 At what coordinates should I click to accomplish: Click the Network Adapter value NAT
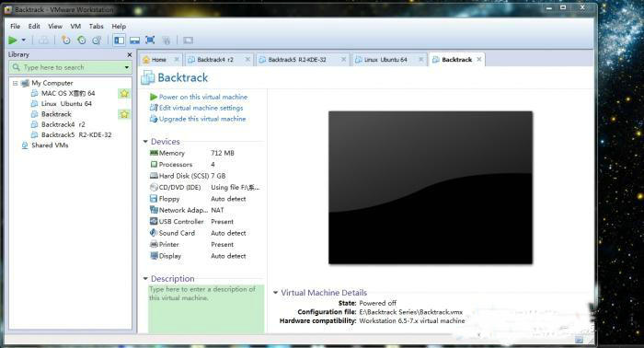pyautogui.click(x=217, y=210)
